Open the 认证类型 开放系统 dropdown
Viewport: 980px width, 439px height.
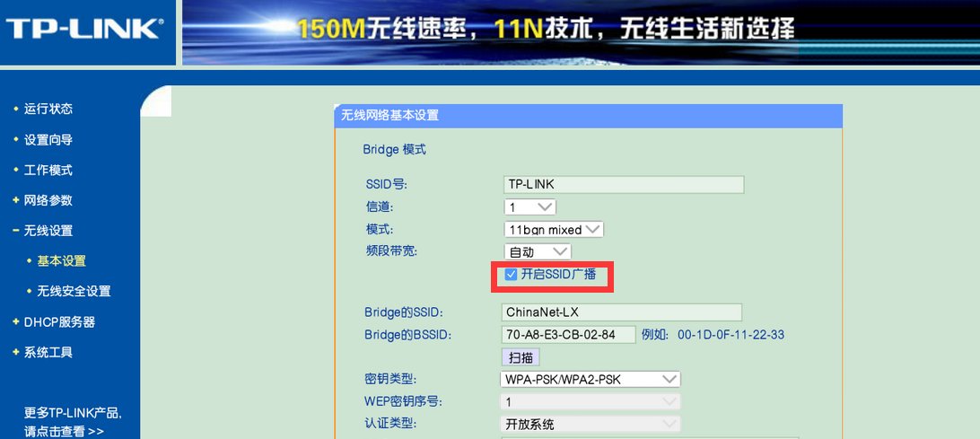pyautogui.click(x=590, y=424)
